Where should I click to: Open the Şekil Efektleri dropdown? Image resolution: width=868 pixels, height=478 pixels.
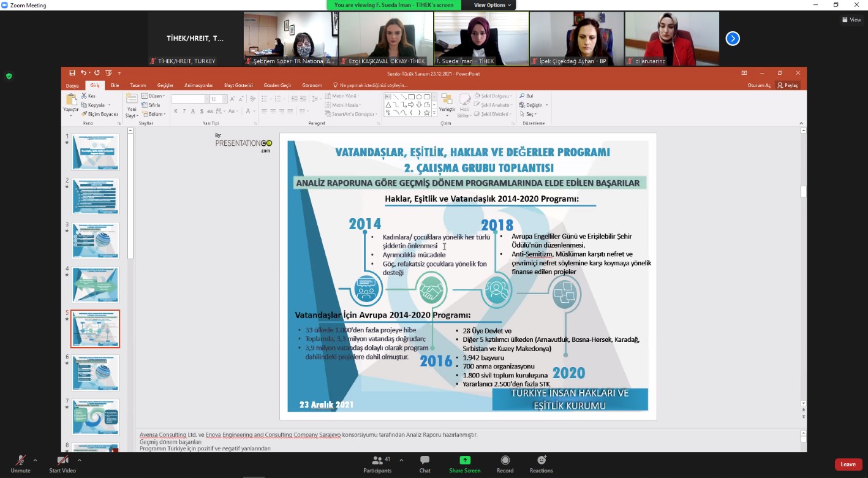[494, 114]
